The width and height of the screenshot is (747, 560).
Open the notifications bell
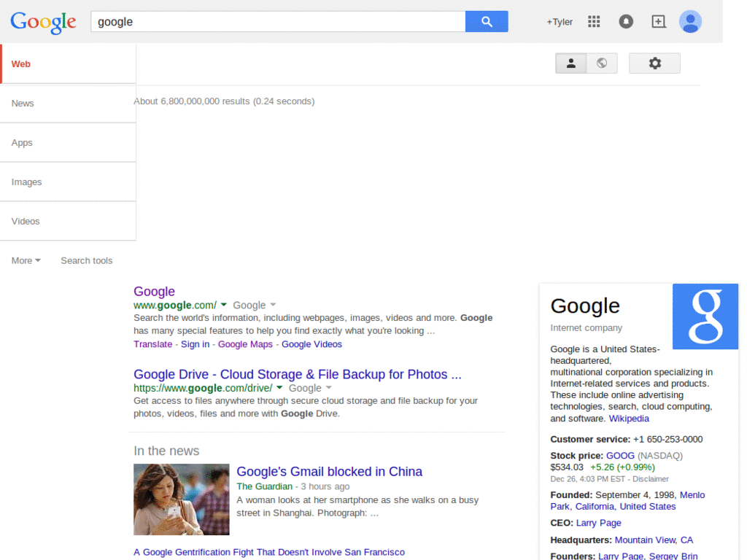pos(626,21)
